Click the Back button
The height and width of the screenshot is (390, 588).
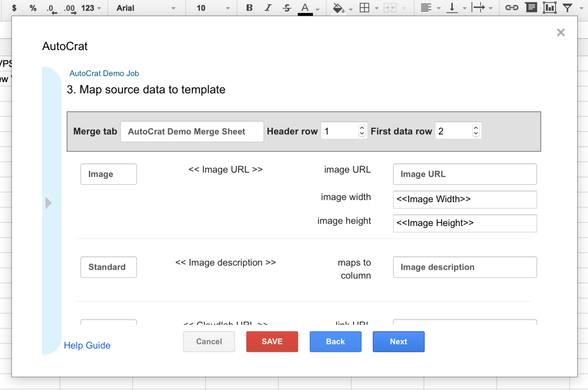coord(335,342)
